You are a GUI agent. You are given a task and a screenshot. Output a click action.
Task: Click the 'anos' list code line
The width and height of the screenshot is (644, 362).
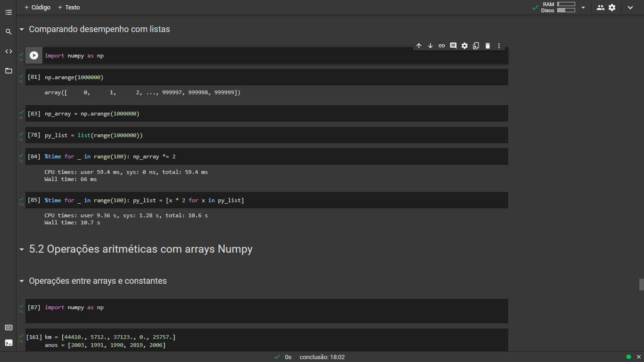105,346
